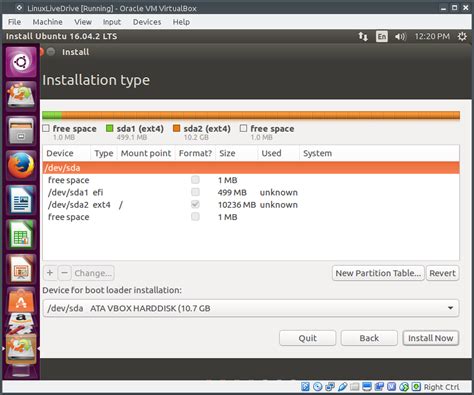Open the Files manager in the launcher
This screenshot has width=474, height=395.
click(21, 131)
